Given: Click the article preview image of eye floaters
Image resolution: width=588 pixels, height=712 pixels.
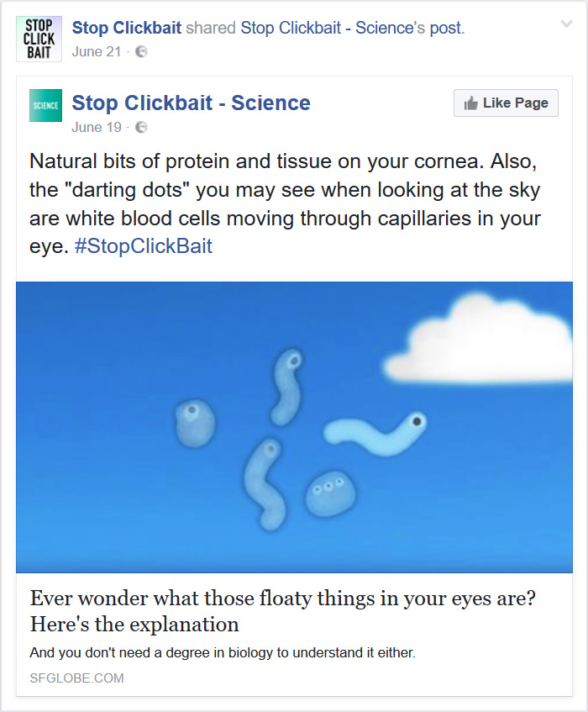Looking at the screenshot, I should click(294, 427).
